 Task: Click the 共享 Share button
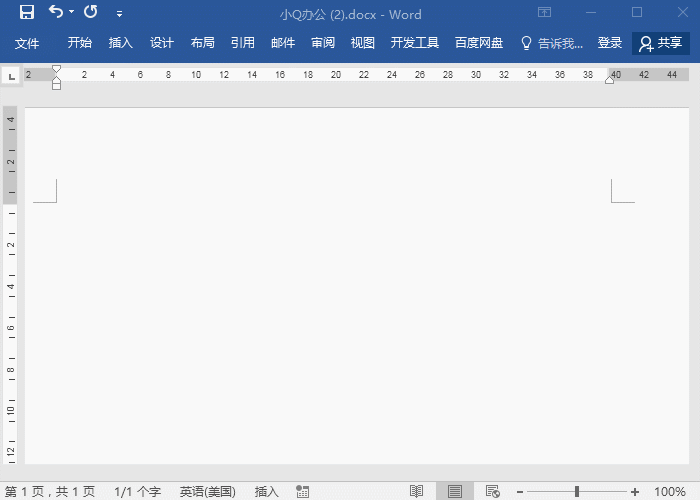661,43
